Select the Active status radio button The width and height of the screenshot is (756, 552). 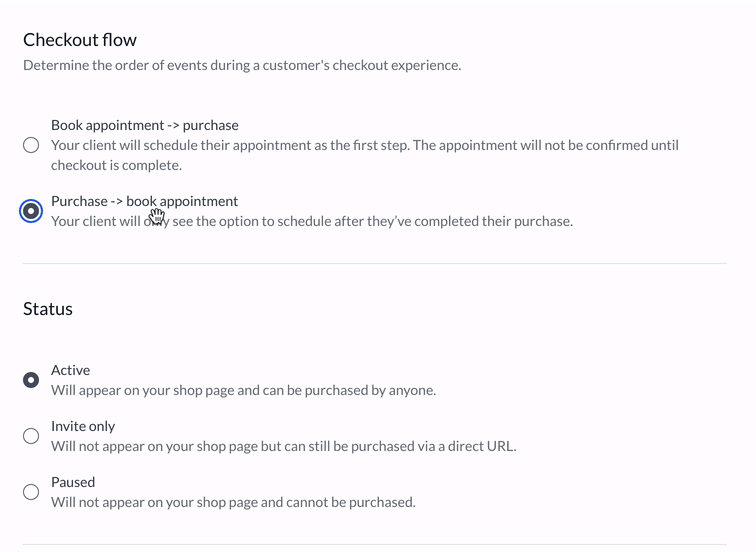pos(31,380)
